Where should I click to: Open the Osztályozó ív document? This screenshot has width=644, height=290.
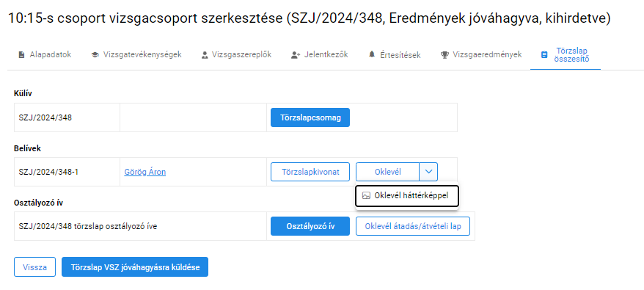click(x=310, y=226)
